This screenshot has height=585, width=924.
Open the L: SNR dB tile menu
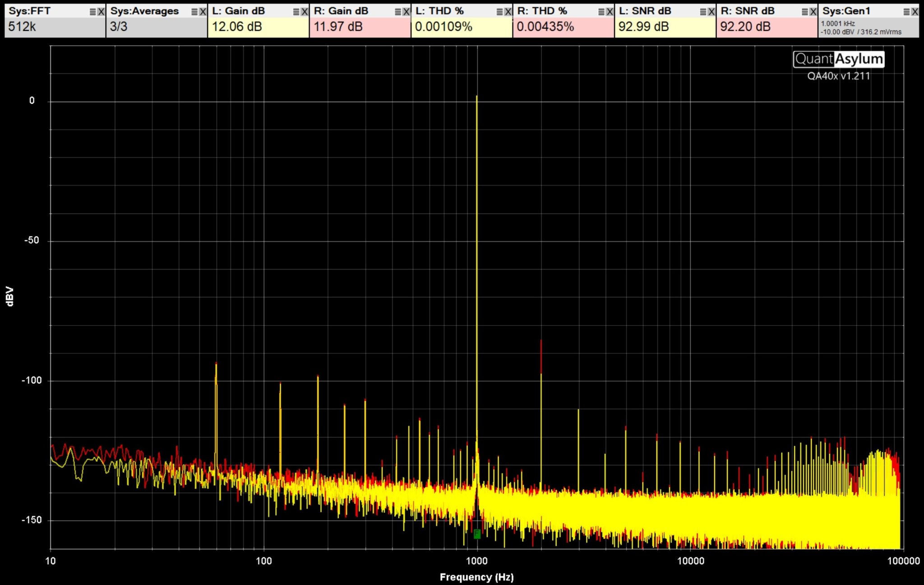[703, 12]
